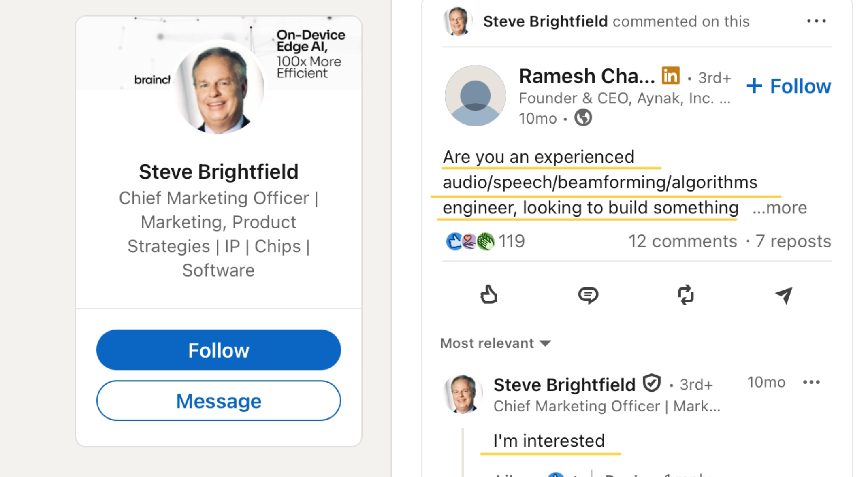This screenshot has height=477, width=868.
Task: Click the globe visibility icon under Ramesh
Action: [583, 118]
